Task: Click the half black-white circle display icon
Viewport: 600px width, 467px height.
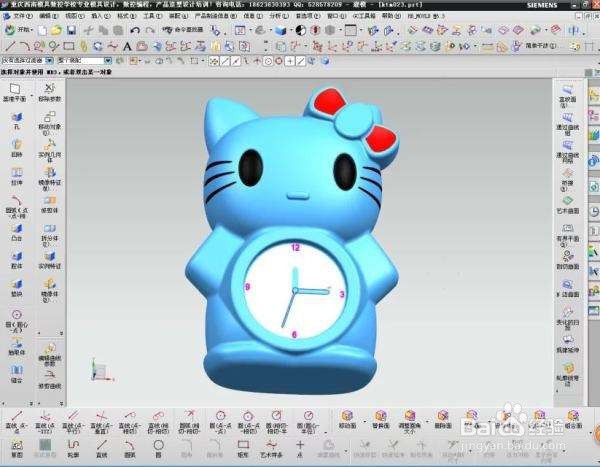Action: point(301,30)
